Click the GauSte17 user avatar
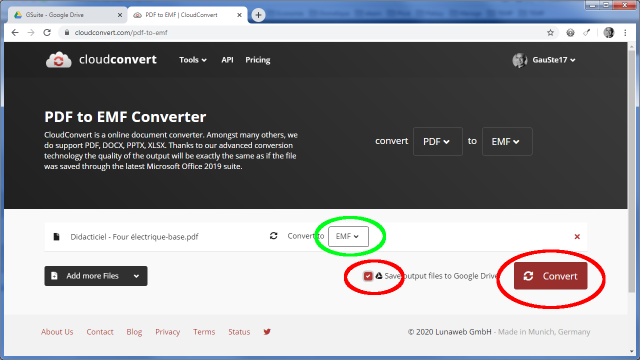Viewport: 640px width, 360px height. 520,60
